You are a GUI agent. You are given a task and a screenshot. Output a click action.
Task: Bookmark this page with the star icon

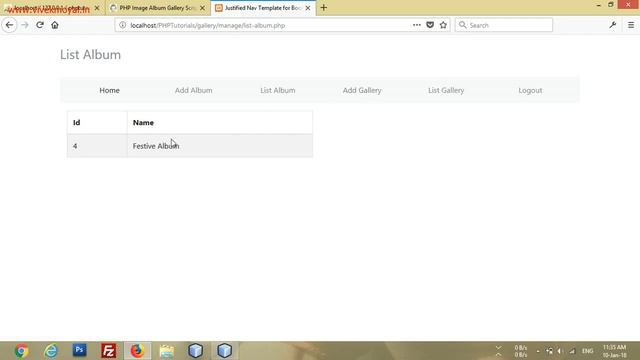tap(443, 25)
